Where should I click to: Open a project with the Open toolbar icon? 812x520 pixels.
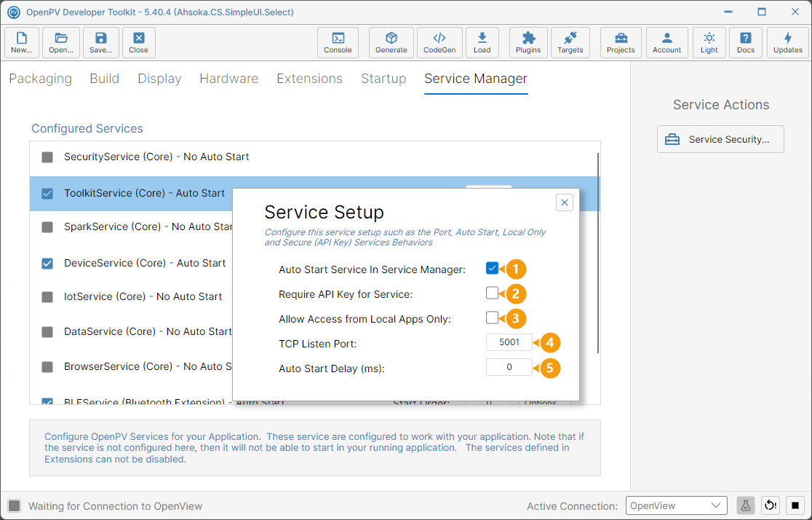[61, 42]
